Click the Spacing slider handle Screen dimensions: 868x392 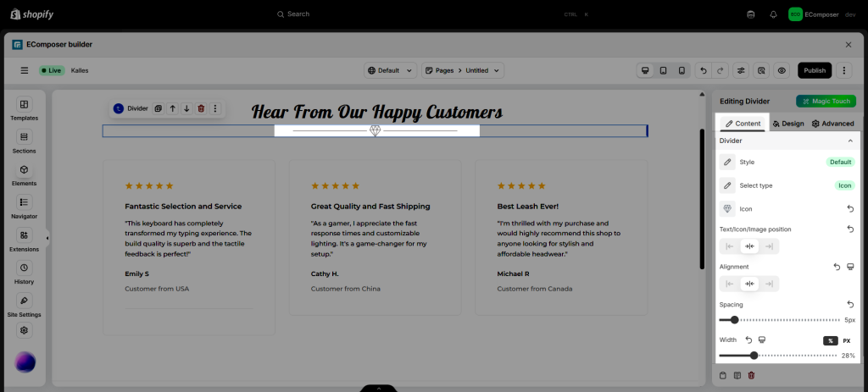734,320
